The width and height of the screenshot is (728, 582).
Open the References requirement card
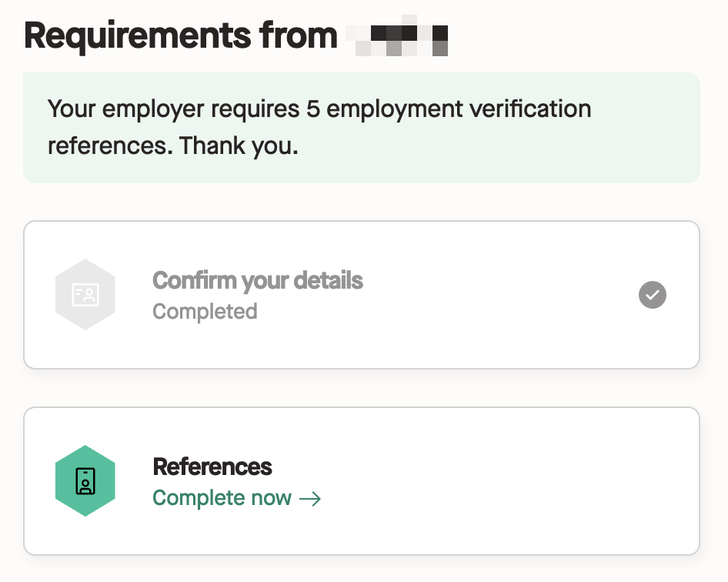(x=362, y=480)
